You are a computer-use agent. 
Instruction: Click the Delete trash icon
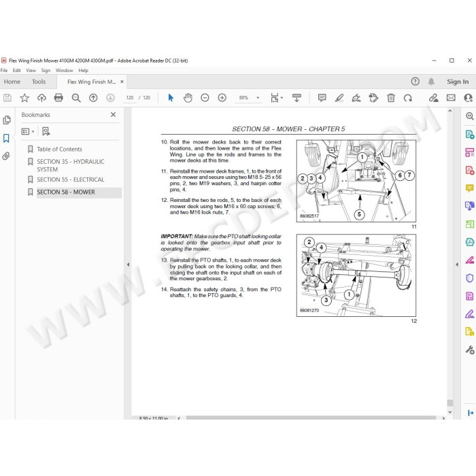[x=391, y=98]
